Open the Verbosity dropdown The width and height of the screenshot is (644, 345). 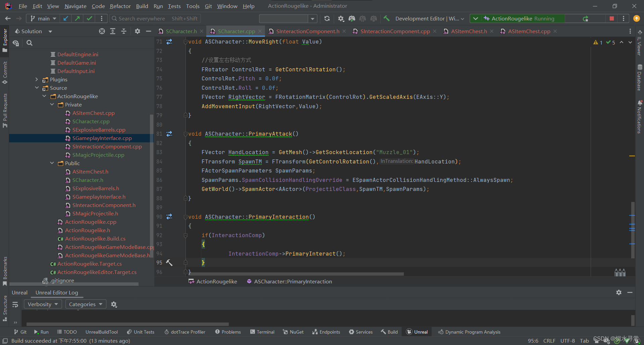pyautogui.click(x=43, y=304)
